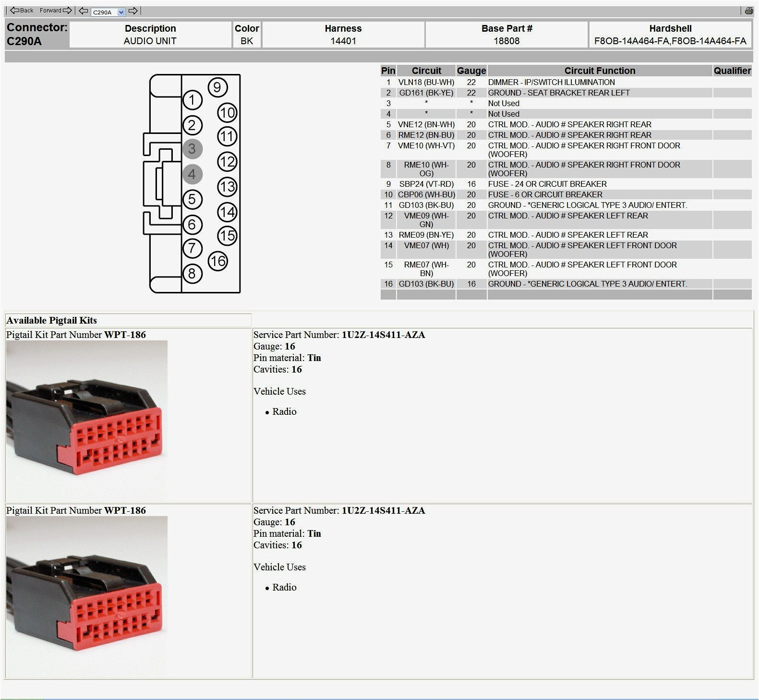The width and height of the screenshot is (759, 700).
Task: Click first service part number 1U2Z-14S411-AZA
Action: pos(383,335)
